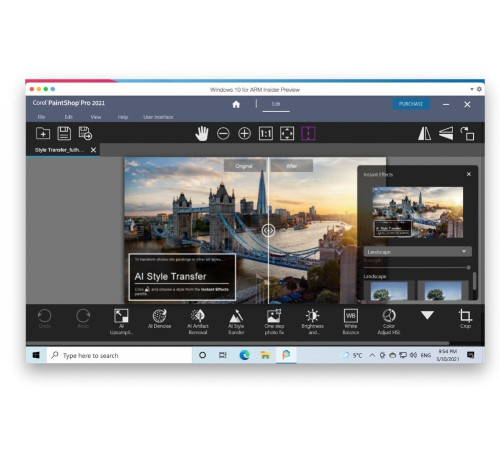Apply One step photo fix
The height and width of the screenshot is (450, 500).
[x=274, y=322]
